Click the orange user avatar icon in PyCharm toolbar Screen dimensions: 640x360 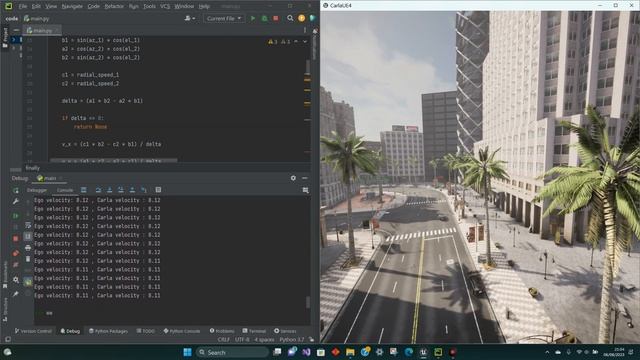302,18
